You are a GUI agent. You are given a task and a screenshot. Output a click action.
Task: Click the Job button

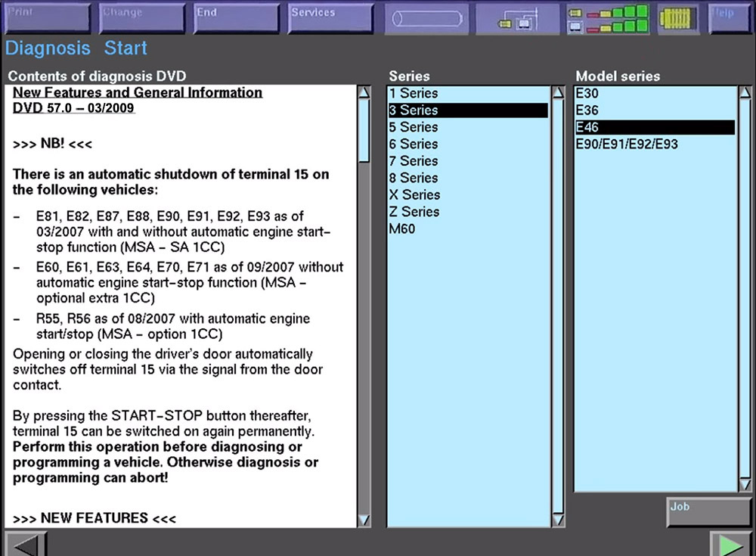click(x=709, y=512)
